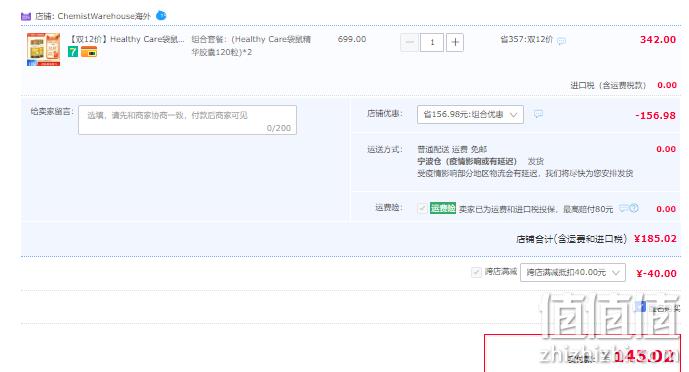Click the 699.00 original price
This screenshot has height=372, width=689.
(352, 39)
